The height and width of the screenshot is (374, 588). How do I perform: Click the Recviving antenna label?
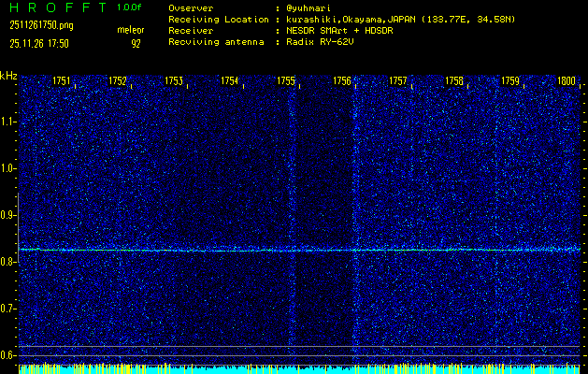tap(216, 42)
